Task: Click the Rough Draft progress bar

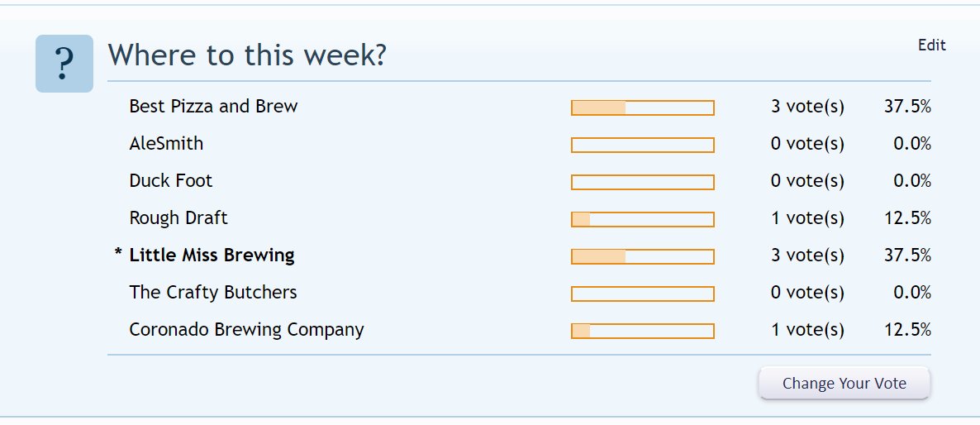Action: click(643, 219)
